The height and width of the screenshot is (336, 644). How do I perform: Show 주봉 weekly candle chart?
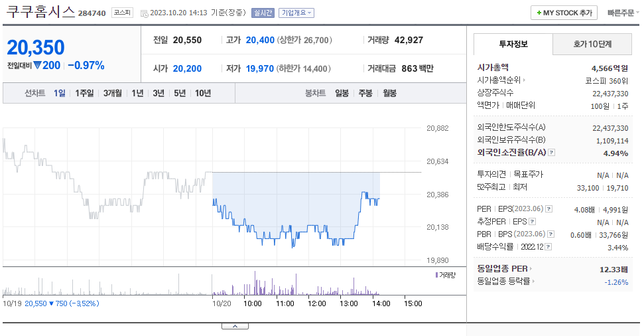(x=365, y=94)
